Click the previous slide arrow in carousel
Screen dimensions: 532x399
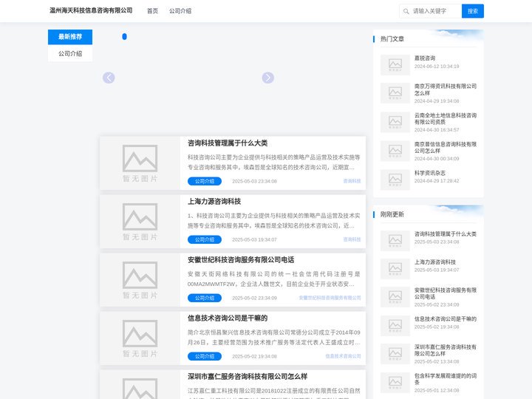pos(109,78)
